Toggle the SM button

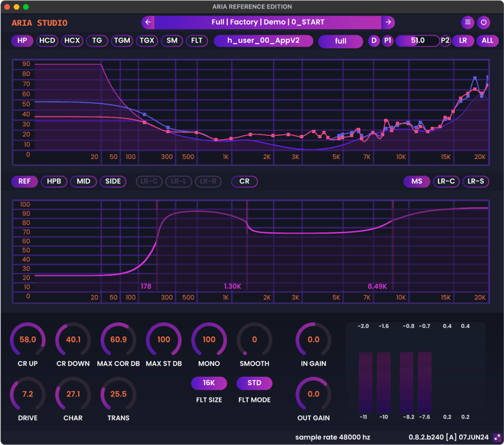point(172,41)
